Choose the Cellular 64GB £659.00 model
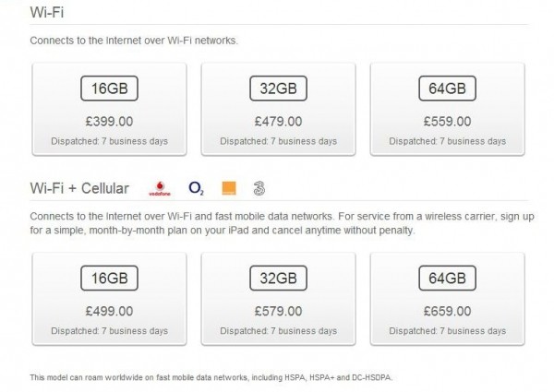554x392 pixels. pos(447,299)
